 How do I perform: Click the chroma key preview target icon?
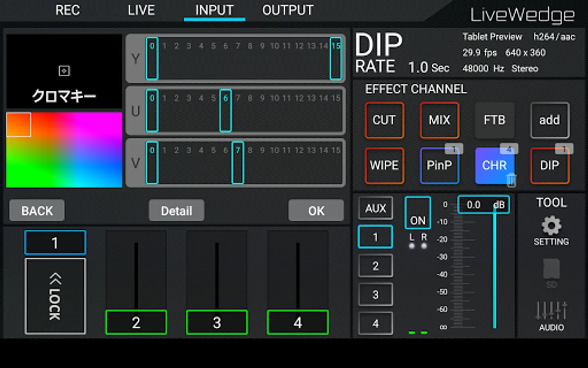click(x=64, y=71)
